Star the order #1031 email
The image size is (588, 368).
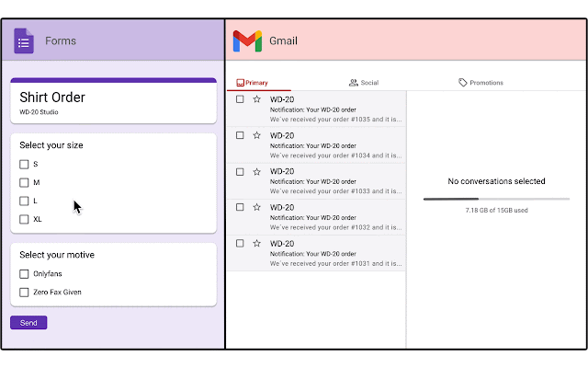click(256, 243)
